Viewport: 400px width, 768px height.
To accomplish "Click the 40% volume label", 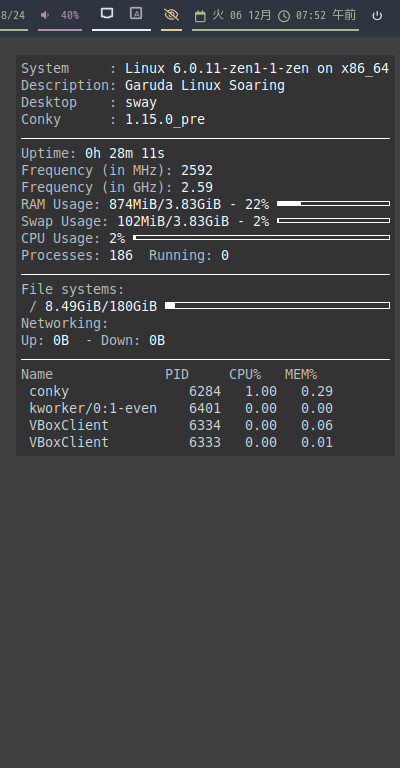I will pos(70,15).
